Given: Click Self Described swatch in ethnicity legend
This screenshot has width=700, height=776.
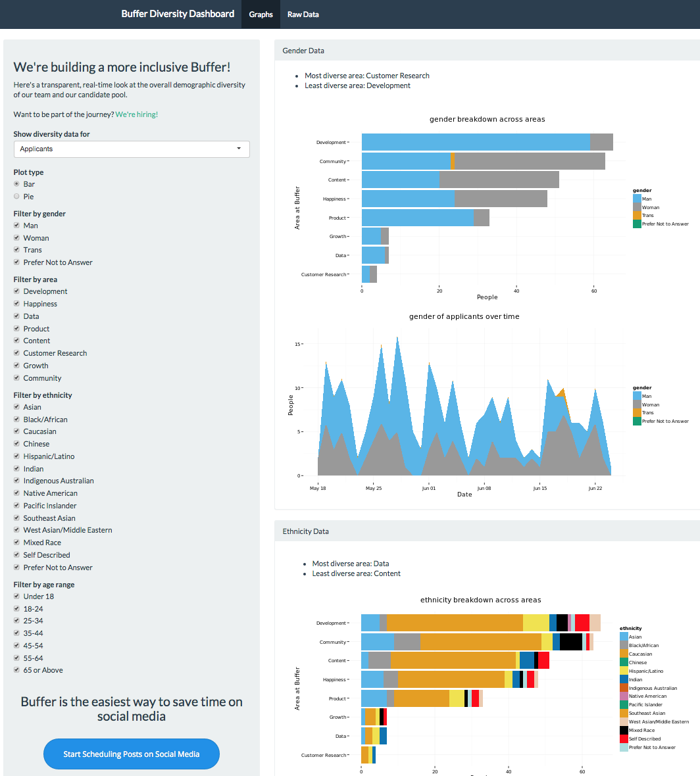Looking at the screenshot, I should click(x=624, y=739).
